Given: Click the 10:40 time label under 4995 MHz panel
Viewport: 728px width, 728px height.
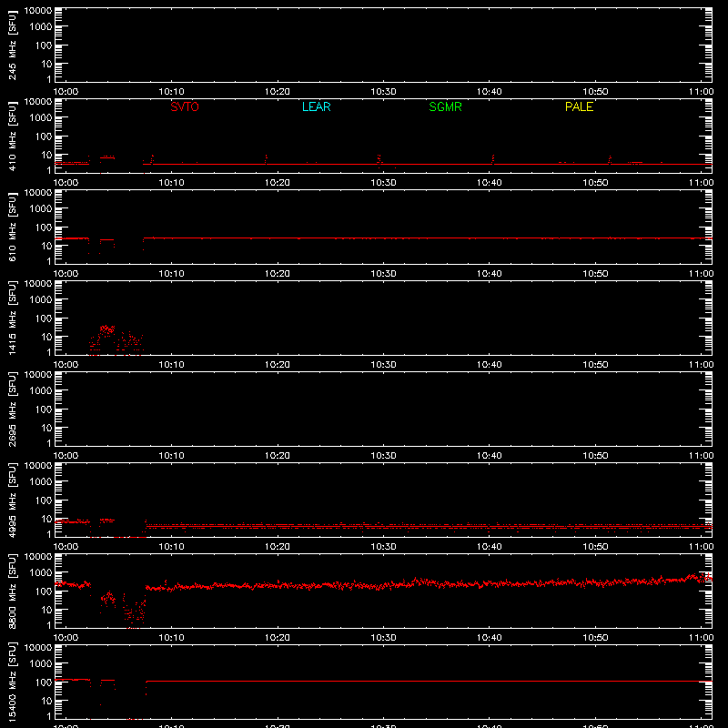Looking at the screenshot, I should (x=490, y=547).
